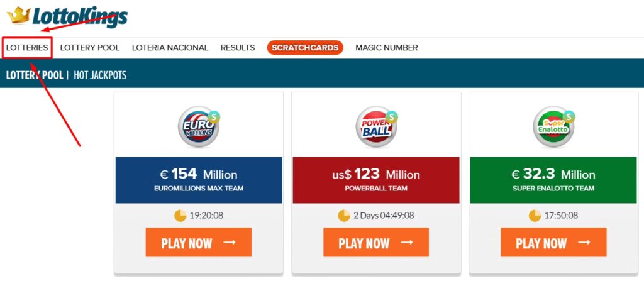The height and width of the screenshot is (281, 644).
Task: Go to Loteria Nacional page
Action: coord(170,48)
